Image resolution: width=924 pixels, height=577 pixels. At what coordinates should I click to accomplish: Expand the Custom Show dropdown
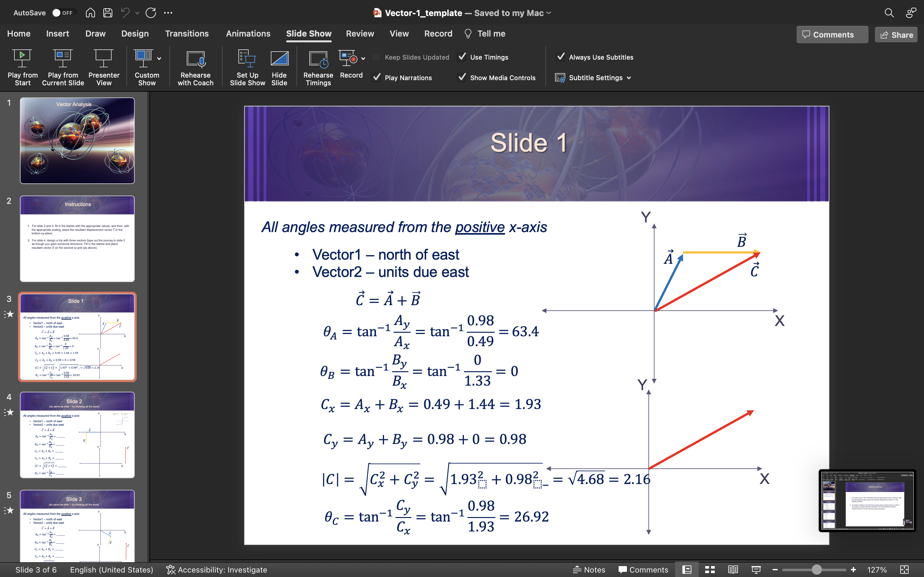tap(159, 58)
